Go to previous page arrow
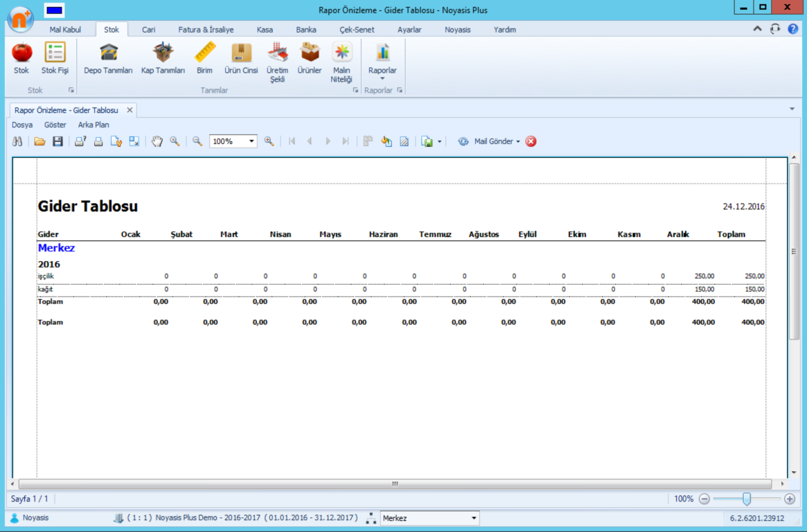This screenshot has height=532, width=807. tap(310, 141)
